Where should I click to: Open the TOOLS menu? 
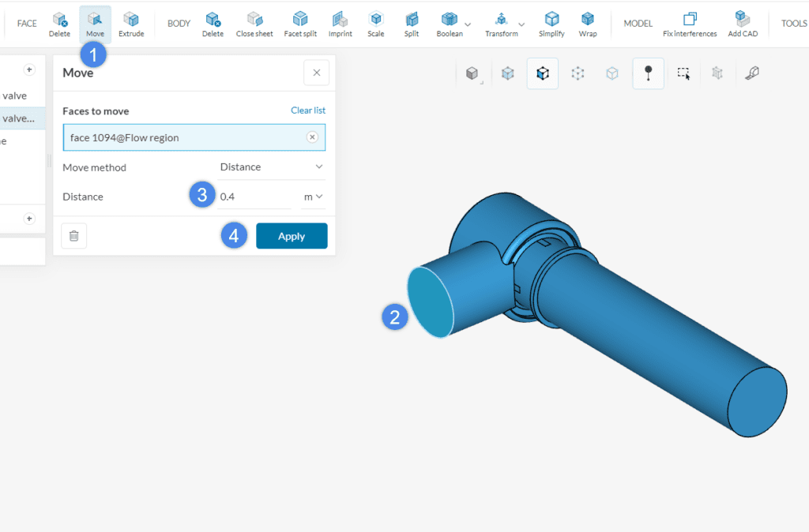click(x=793, y=23)
